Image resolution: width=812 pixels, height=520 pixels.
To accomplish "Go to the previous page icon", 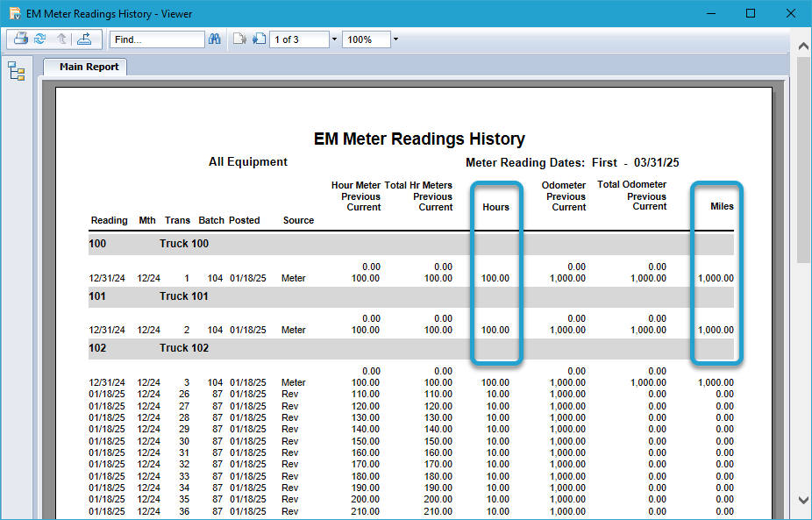I will pyautogui.click(x=239, y=39).
